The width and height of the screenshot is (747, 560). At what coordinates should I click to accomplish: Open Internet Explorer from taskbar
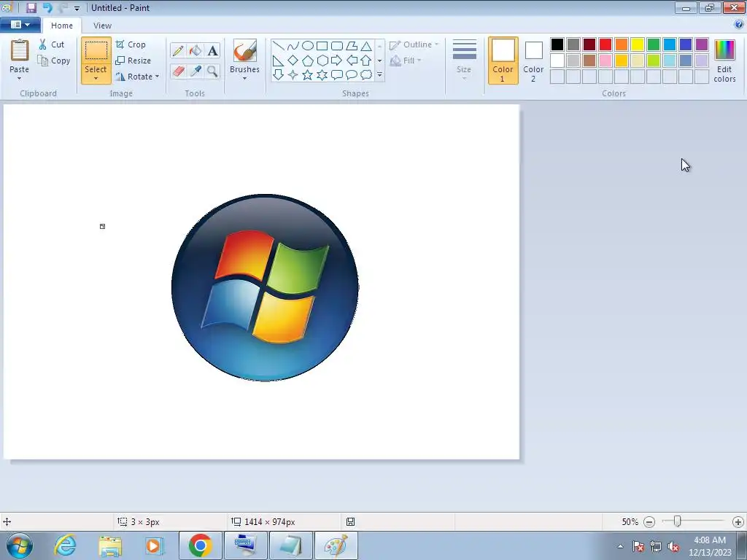[65, 545]
